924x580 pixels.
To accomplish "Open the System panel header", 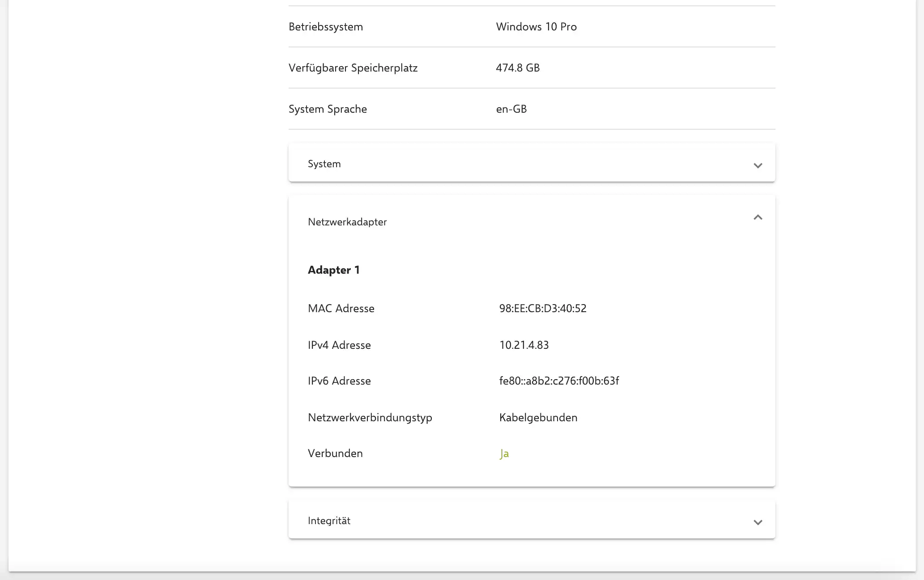I will click(532, 163).
